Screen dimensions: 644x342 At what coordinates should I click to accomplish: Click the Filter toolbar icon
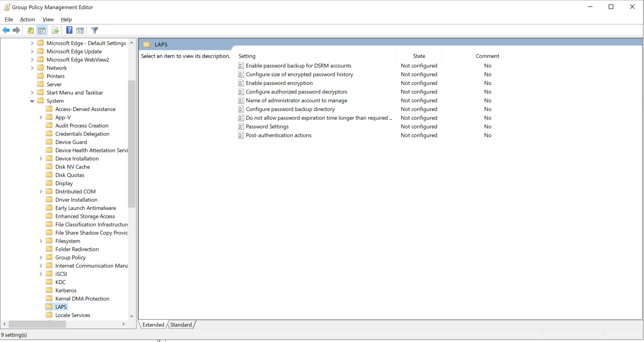(x=94, y=30)
